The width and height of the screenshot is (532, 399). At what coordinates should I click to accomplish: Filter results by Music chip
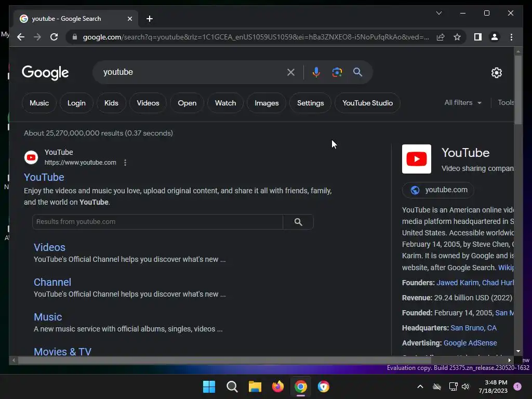coord(39,103)
